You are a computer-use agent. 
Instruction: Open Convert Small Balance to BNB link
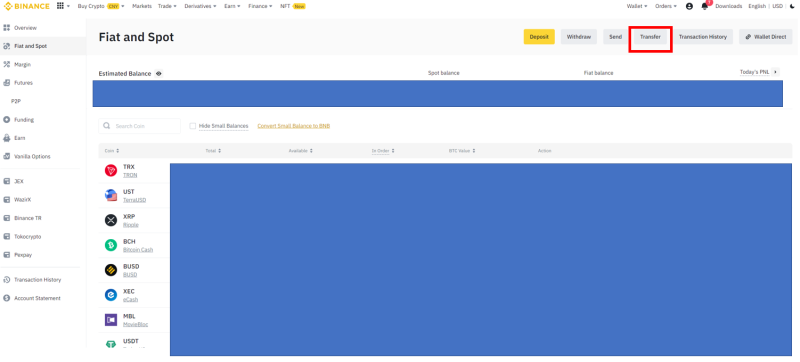(293, 126)
